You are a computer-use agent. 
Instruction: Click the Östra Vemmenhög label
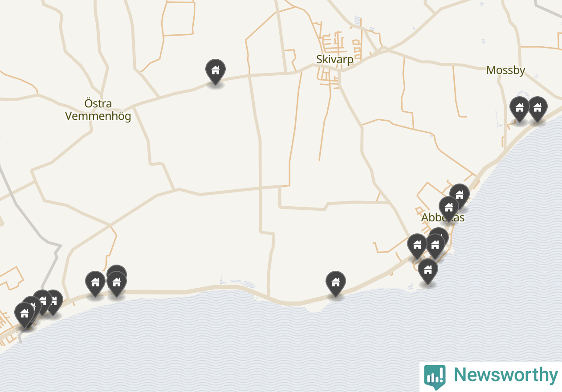98,110
